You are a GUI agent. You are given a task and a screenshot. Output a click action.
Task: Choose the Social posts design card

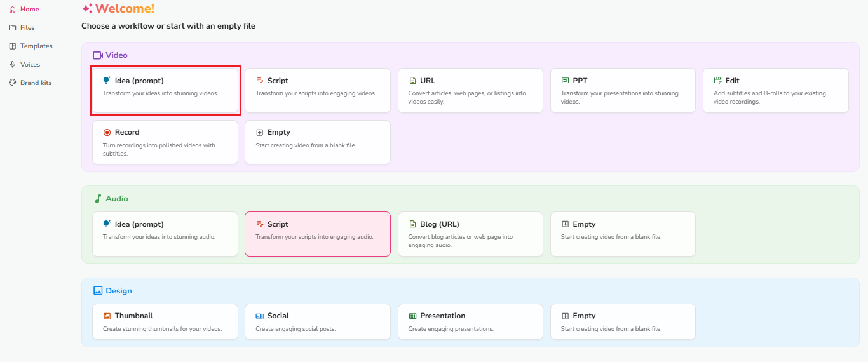tap(317, 321)
